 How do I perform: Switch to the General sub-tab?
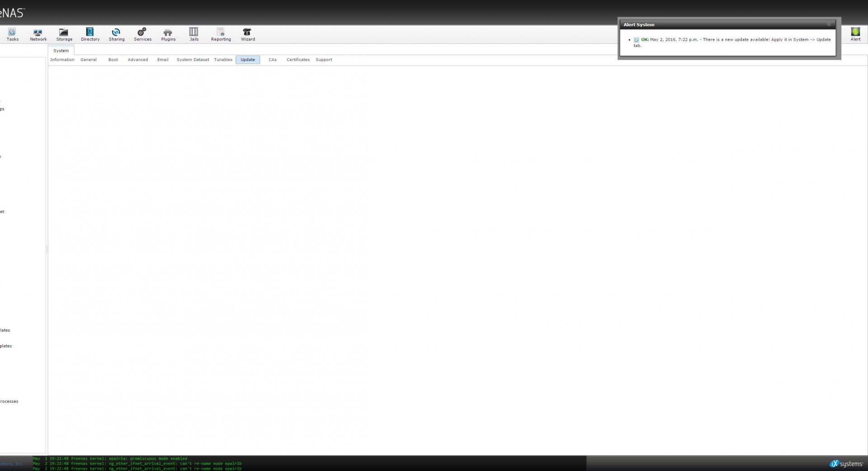click(x=89, y=60)
